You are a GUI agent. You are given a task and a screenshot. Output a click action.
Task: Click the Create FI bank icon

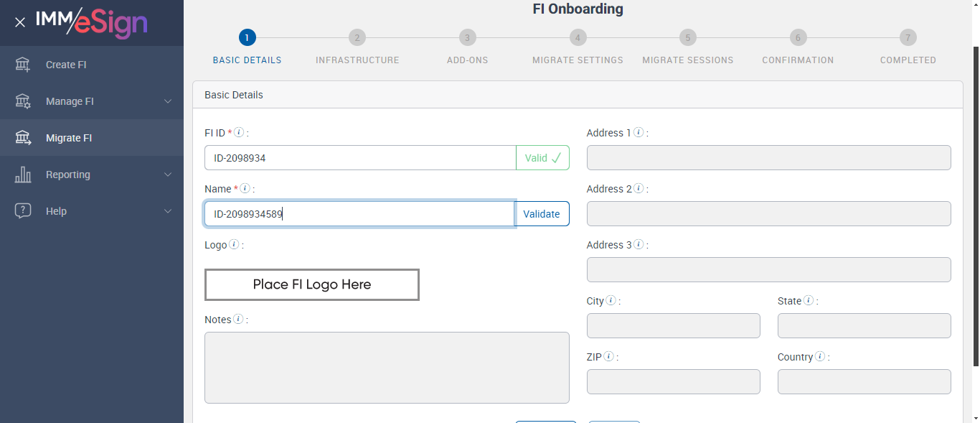pos(23,65)
